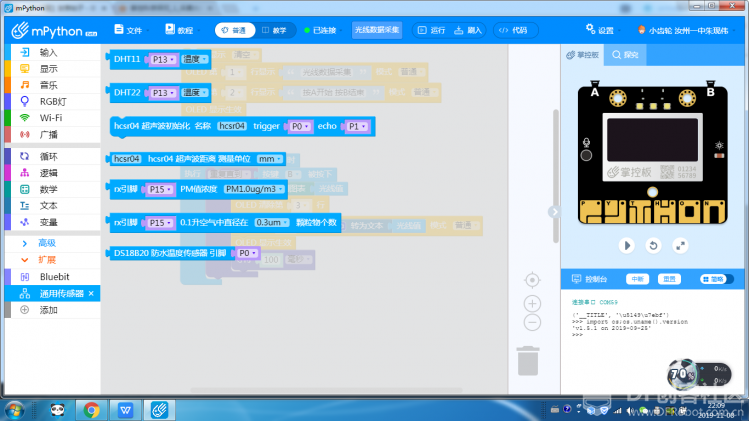This screenshot has width=749, height=421.
Task: Close the 通用传感器 category
Action: coord(91,293)
